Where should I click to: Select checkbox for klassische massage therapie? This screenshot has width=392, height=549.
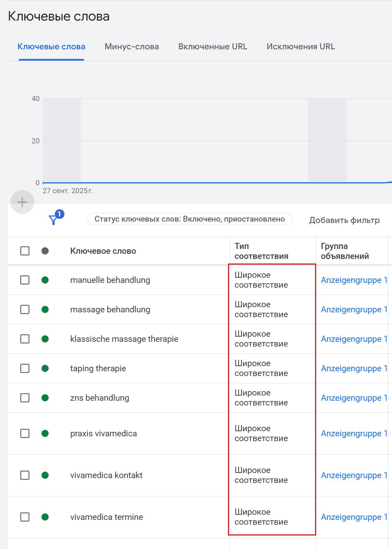point(25,339)
